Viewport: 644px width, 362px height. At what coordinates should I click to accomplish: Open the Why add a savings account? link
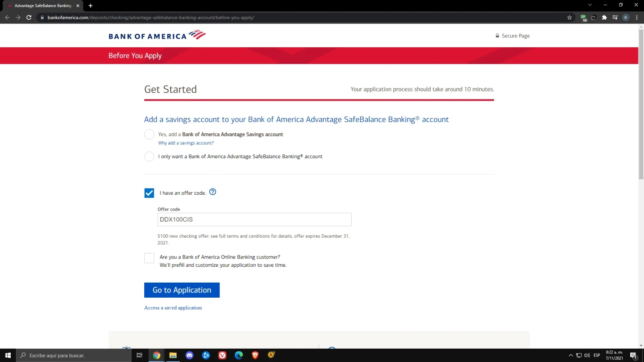coord(186,143)
